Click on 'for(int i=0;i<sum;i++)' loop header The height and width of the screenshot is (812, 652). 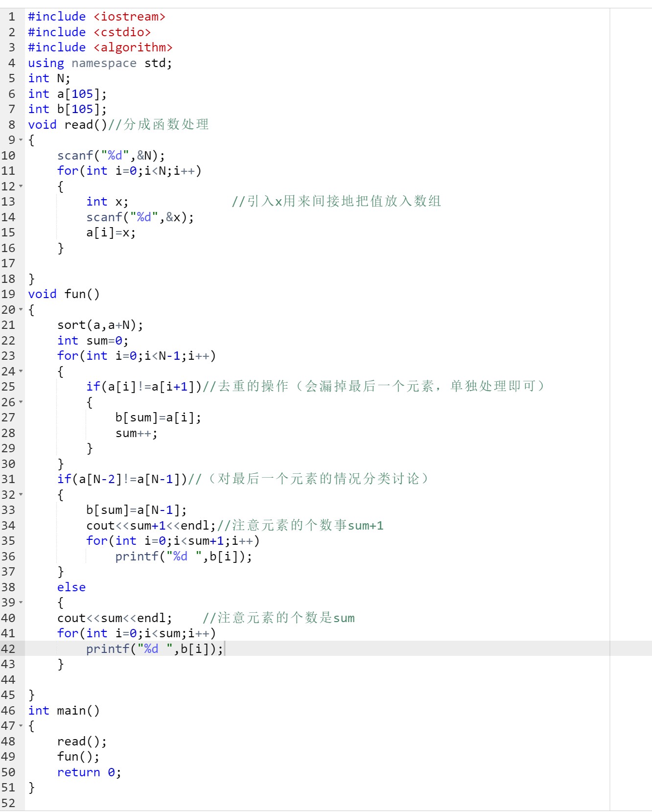click(x=137, y=633)
